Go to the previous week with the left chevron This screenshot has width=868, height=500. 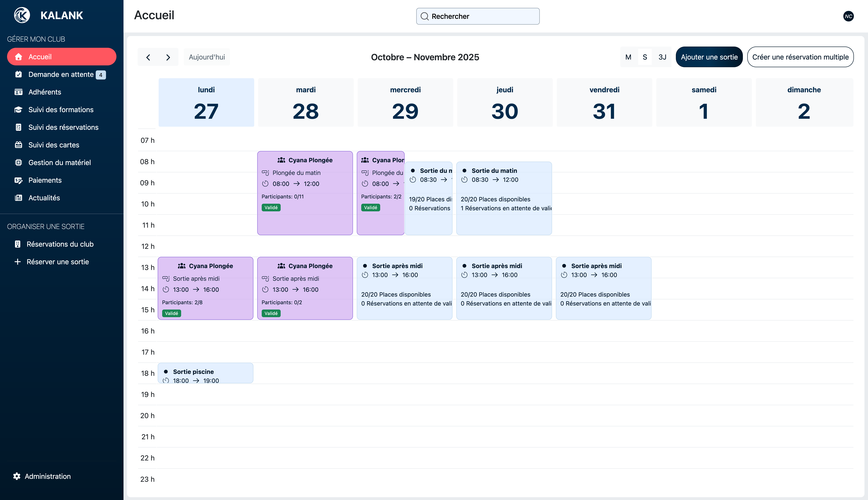148,57
